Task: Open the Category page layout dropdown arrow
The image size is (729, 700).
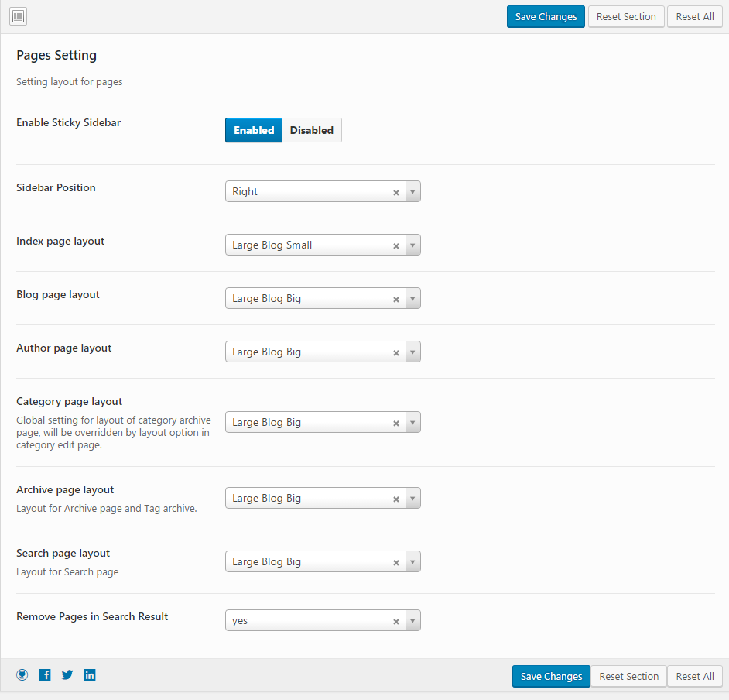Action: tap(412, 423)
